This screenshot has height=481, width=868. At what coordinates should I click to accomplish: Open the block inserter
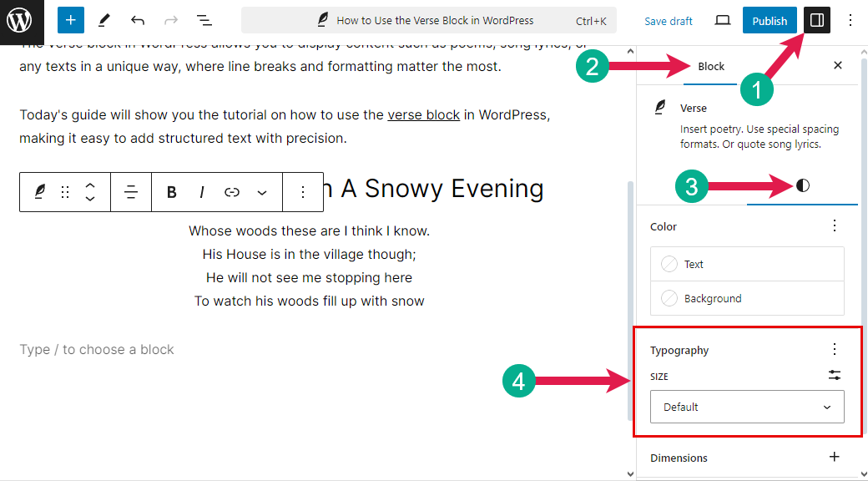pos(70,19)
